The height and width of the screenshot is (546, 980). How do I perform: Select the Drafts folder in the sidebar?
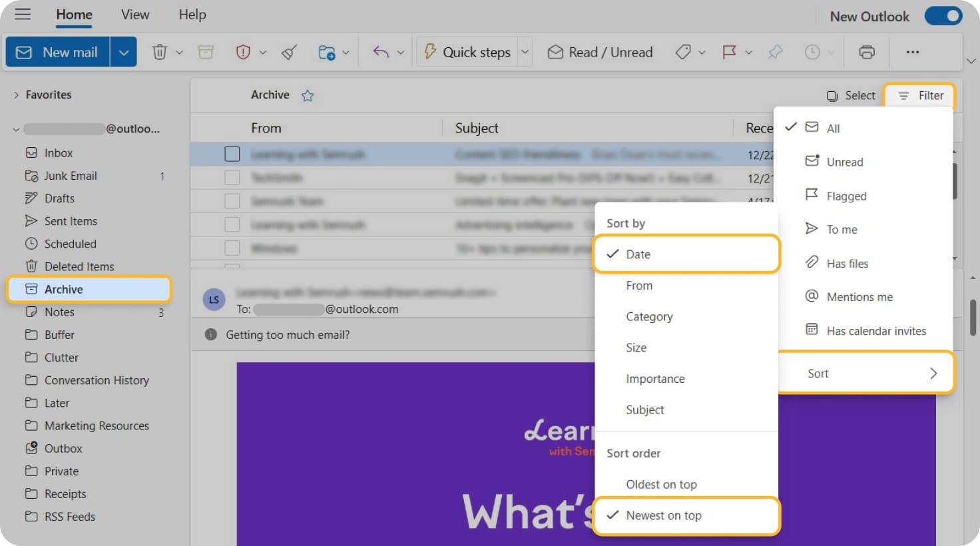[x=59, y=198]
